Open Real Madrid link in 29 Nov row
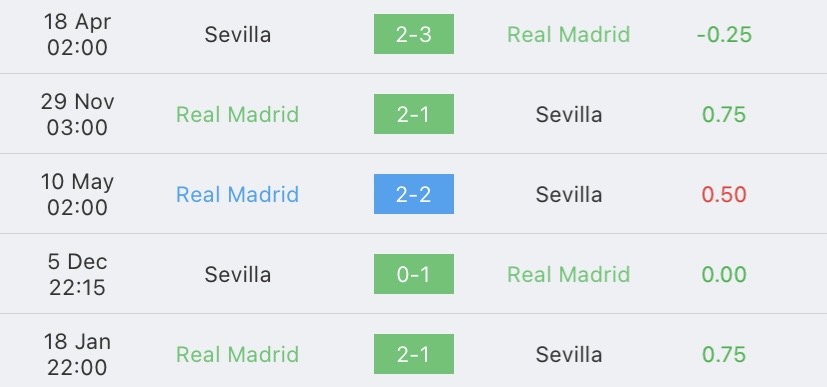Viewport: 827px width, 387px height. coord(237,114)
